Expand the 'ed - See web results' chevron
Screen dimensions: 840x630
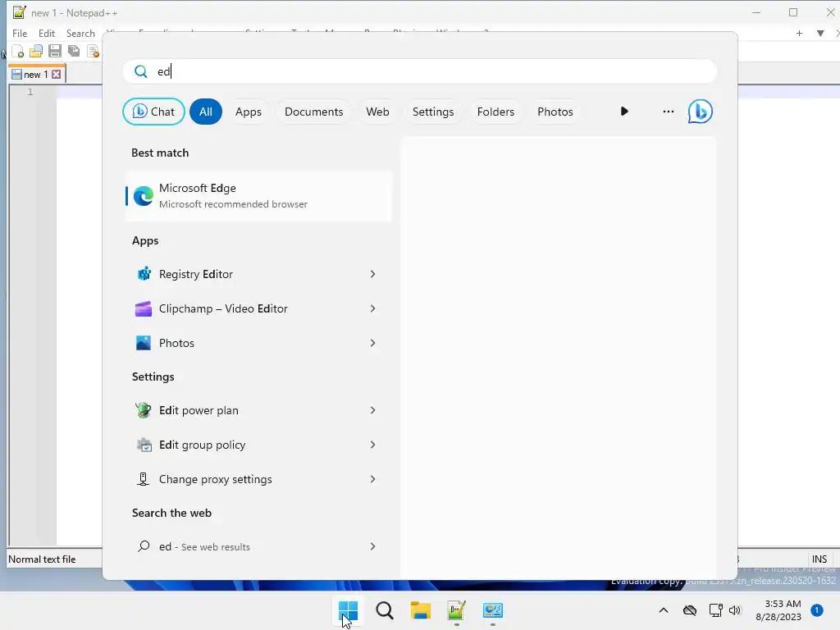coord(373,546)
